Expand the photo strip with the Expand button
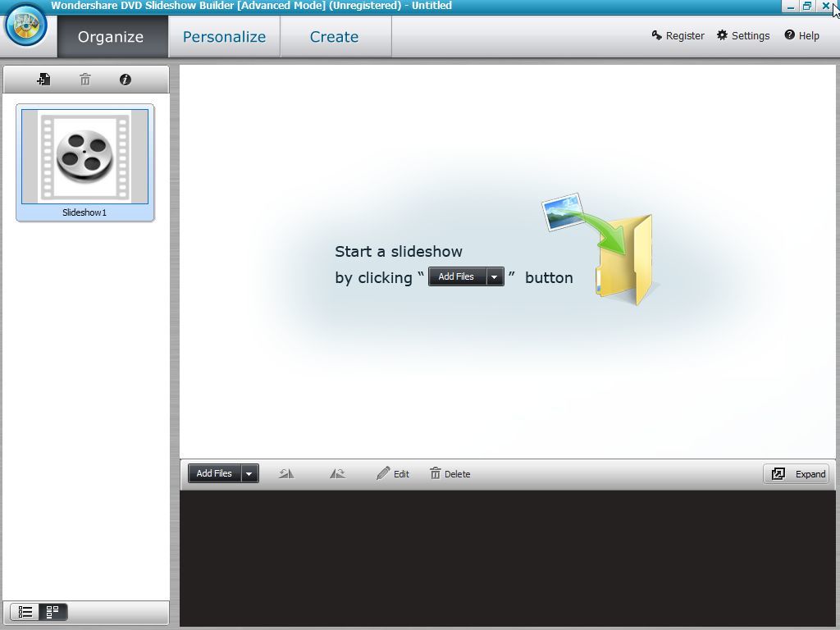This screenshot has height=630, width=840. [796, 473]
